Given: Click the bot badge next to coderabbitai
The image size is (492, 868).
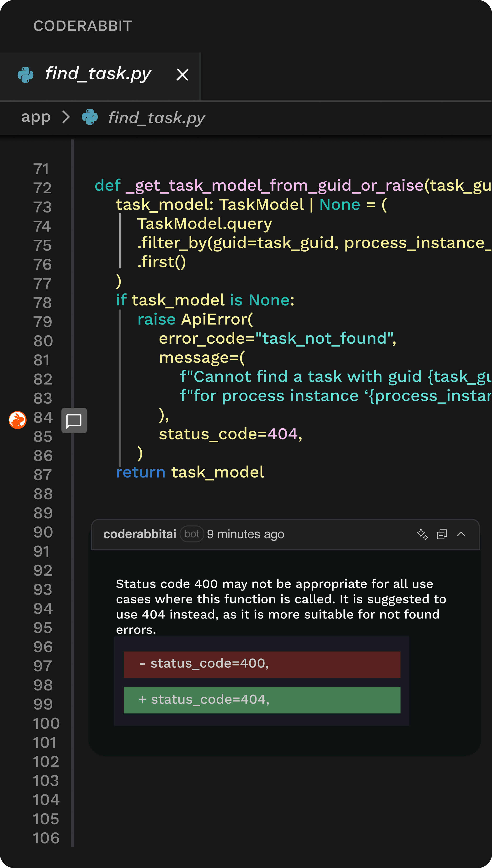Looking at the screenshot, I should [192, 534].
